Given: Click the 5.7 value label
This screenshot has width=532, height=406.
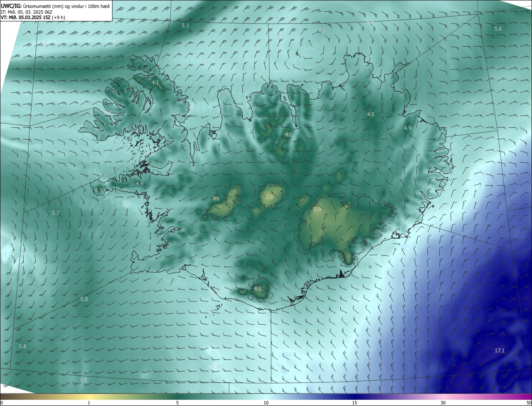Looking at the screenshot, I should pos(56,213).
